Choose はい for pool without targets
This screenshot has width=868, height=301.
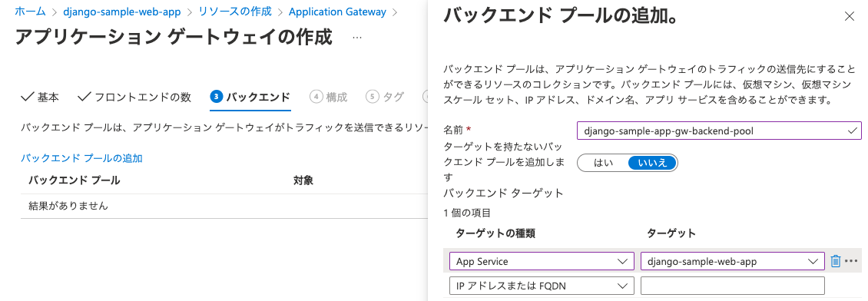coord(603,163)
